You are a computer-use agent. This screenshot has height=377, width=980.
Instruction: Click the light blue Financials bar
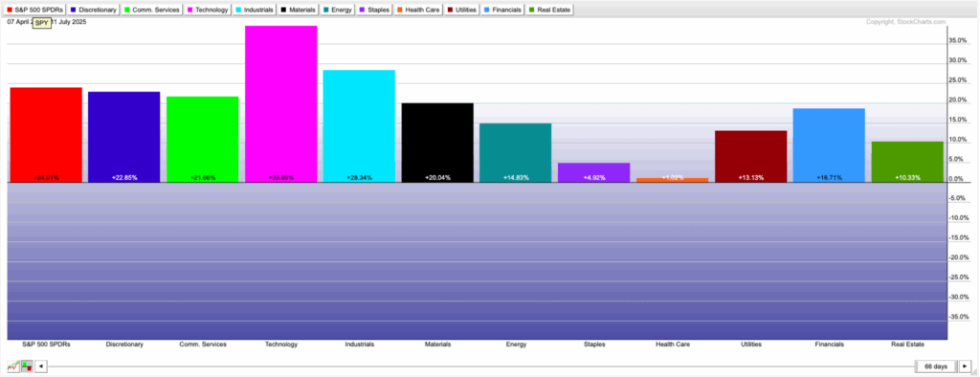(x=829, y=145)
